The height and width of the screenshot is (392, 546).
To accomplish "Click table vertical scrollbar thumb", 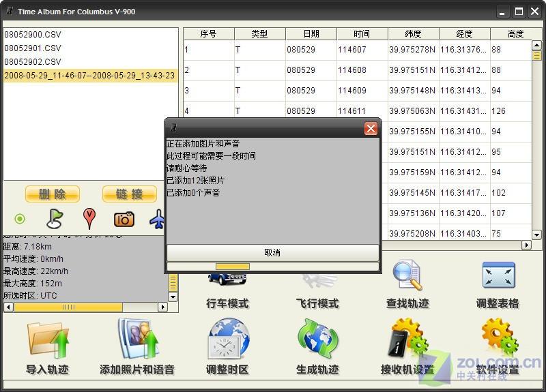I will 536,56.
